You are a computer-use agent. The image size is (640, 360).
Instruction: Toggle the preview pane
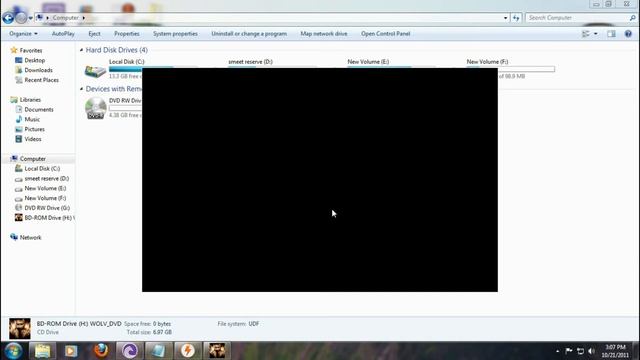tap(611, 34)
